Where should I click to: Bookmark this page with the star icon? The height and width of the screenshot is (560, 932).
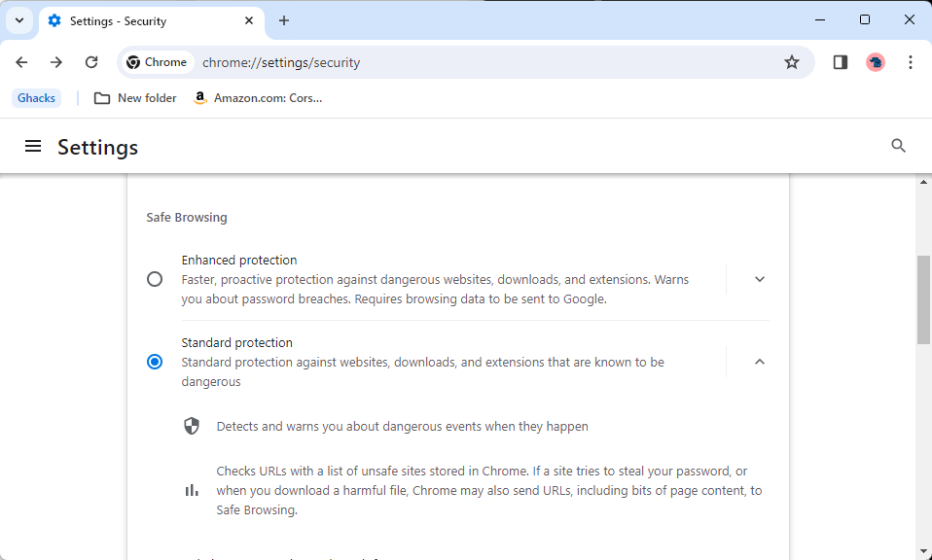point(792,62)
